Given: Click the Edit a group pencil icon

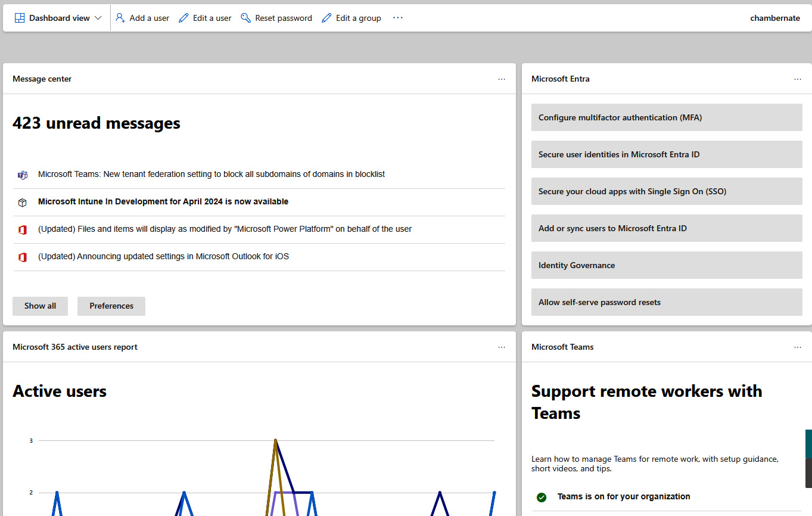Looking at the screenshot, I should pyautogui.click(x=326, y=18).
